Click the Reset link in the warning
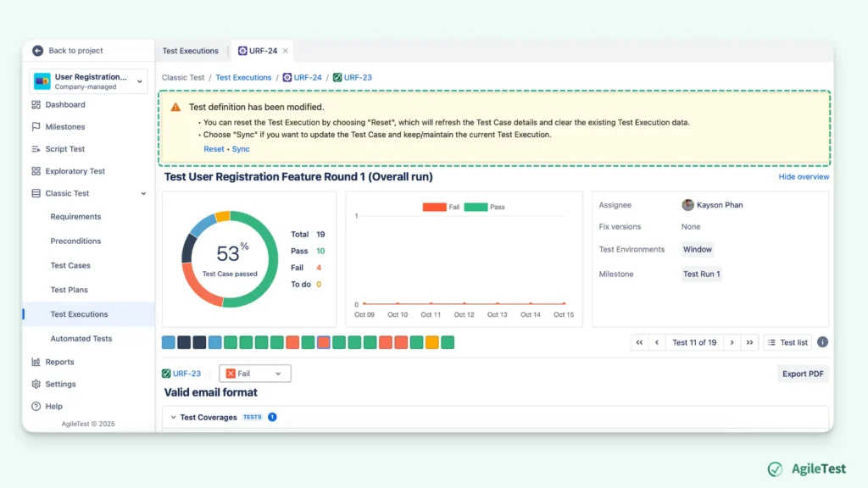Image resolution: width=868 pixels, height=488 pixels. click(214, 149)
